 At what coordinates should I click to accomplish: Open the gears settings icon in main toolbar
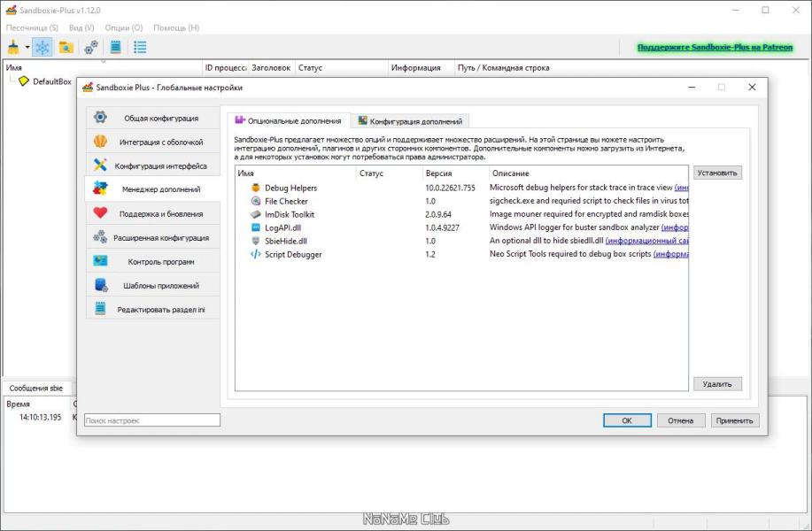[x=91, y=47]
